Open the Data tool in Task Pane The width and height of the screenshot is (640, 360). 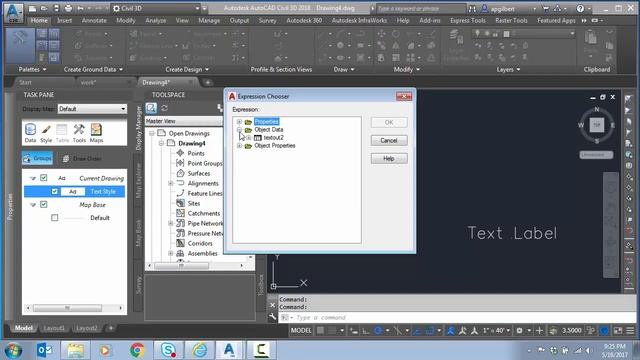point(30,133)
